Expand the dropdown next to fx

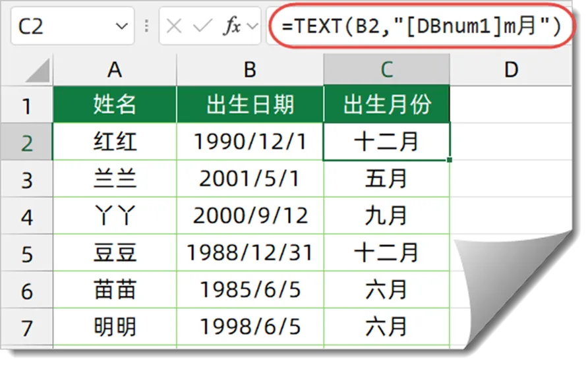coord(252,26)
